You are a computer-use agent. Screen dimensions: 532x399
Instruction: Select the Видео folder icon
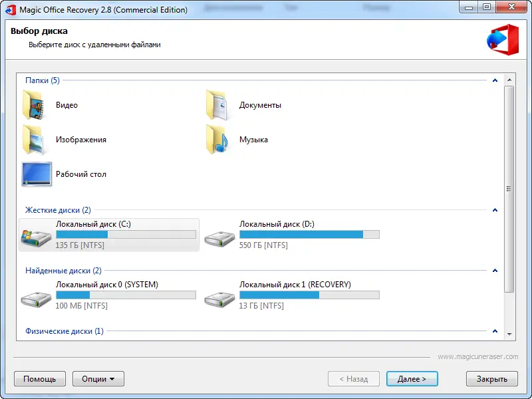(34, 105)
